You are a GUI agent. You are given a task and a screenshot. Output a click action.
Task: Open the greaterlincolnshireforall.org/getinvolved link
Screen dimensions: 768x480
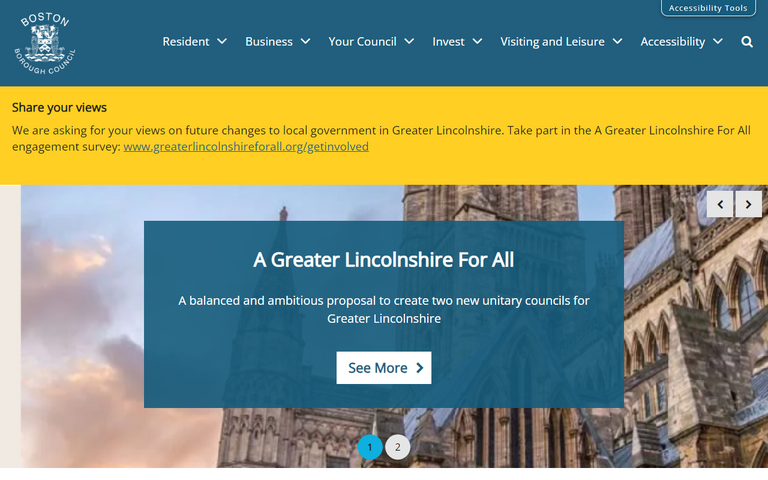[246, 147]
